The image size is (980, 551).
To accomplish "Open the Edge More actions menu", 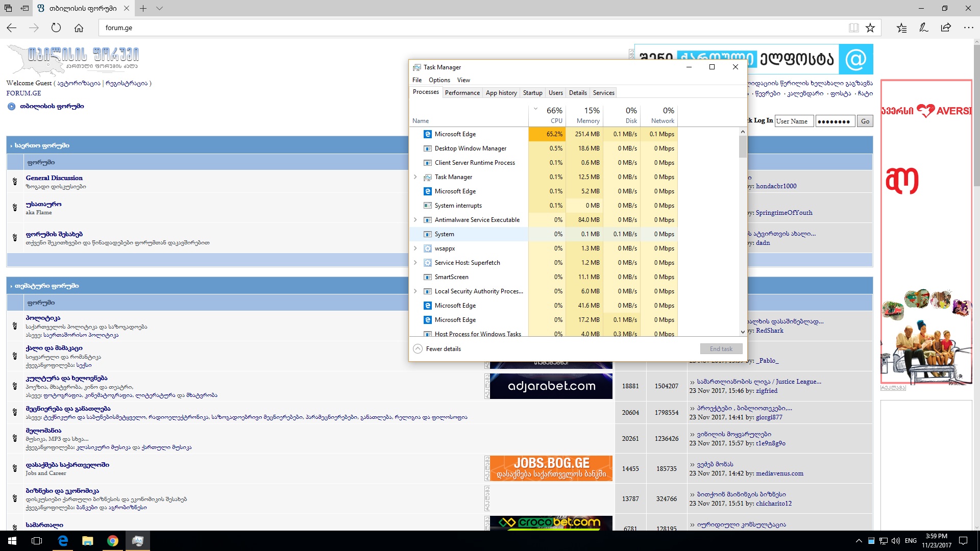I will 968,28.
